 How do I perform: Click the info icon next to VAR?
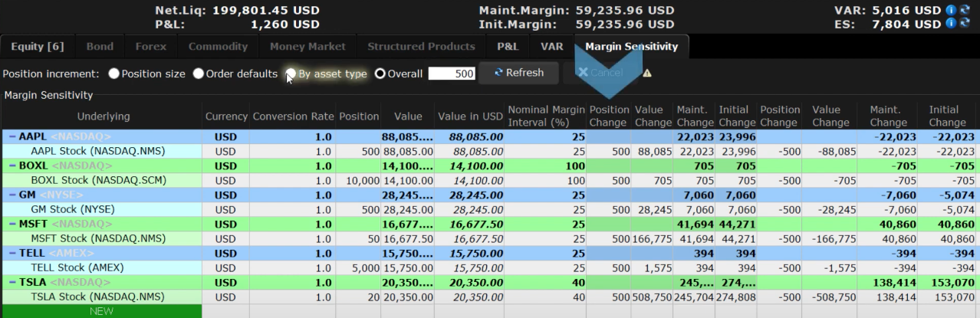950,10
